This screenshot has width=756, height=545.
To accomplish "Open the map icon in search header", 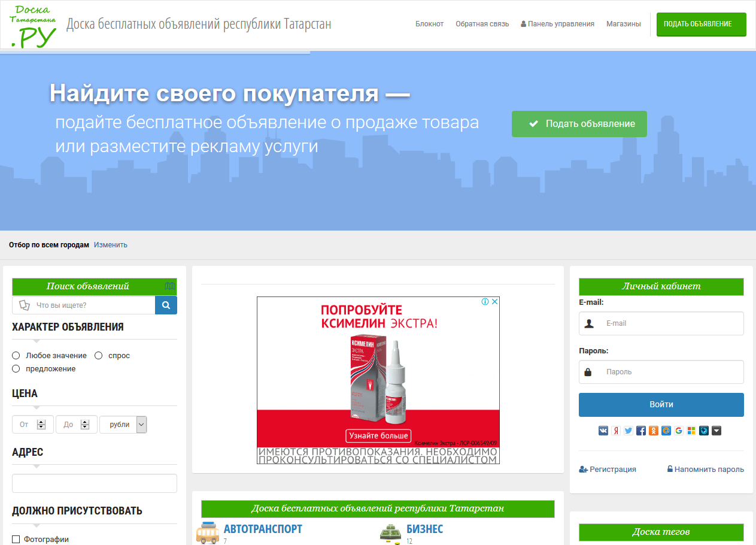I will pos(170,286).
